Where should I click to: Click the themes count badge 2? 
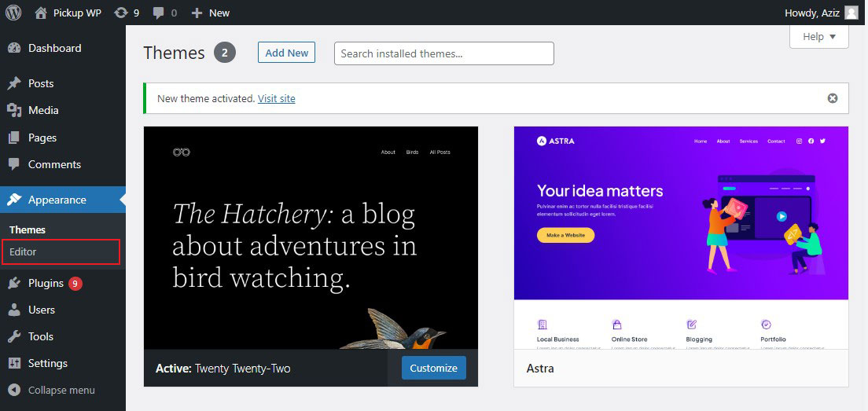(x=225, y=53)
